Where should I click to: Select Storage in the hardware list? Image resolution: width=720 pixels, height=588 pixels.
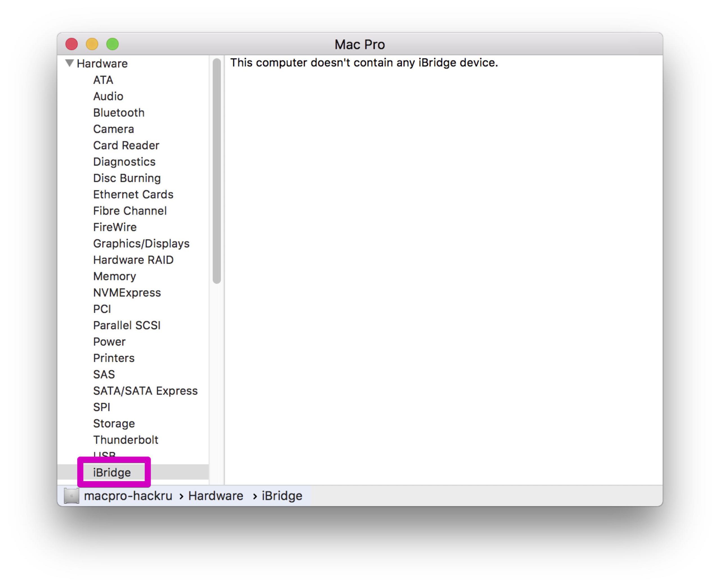pyautogui.click(x=114, y=424)
